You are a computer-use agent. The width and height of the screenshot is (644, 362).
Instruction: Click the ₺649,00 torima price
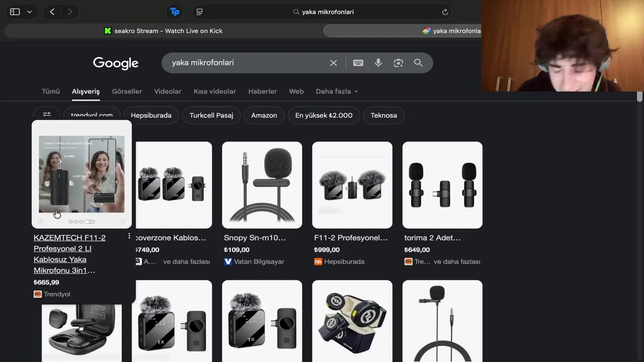[x=417, y=250]
